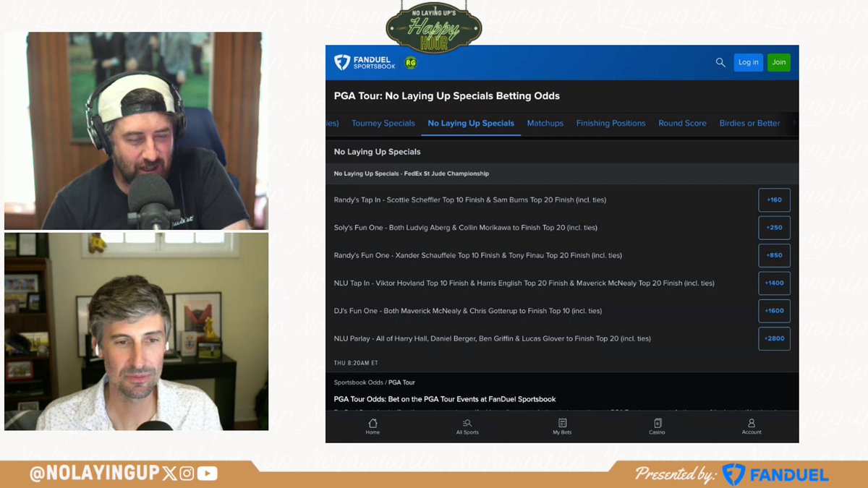
Task: Click the YouTube logo in the overlay footer
Action: pos(207,474)
